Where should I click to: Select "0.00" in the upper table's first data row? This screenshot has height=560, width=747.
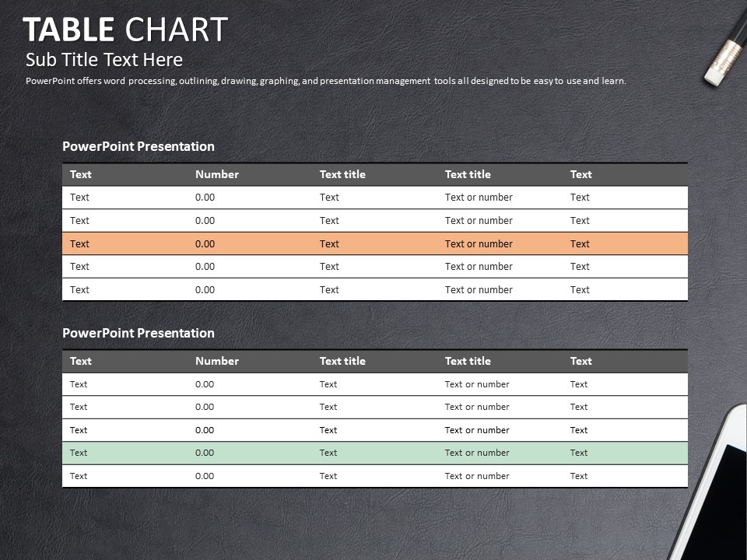(205, 198)
